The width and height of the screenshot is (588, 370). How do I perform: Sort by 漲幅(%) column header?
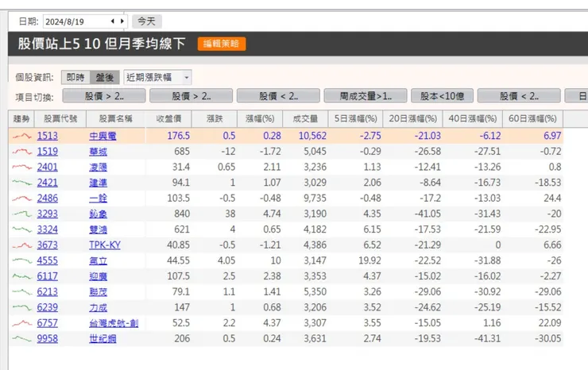click(x=260, y=119)
